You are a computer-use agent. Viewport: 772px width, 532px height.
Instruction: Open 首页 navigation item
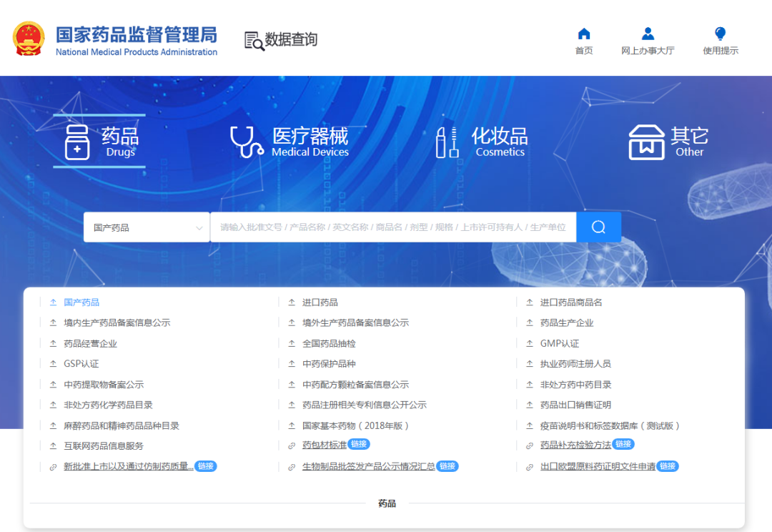pos(584,41)
